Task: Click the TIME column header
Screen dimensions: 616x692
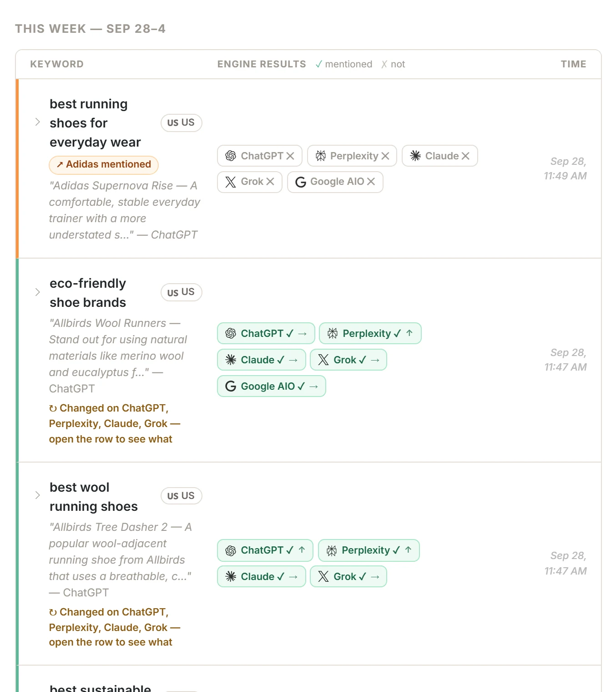Action: click(x=573, y=64)
